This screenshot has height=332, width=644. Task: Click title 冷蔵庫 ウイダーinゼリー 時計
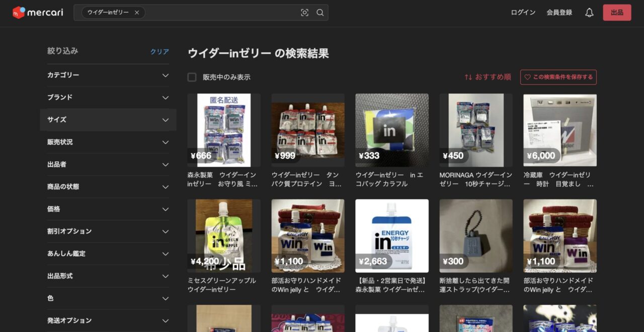coord(558,179)
